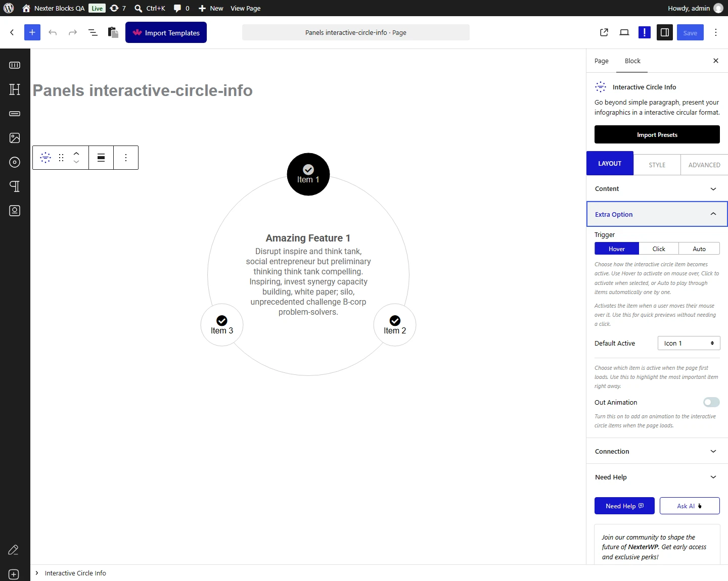Open the editor Options three-dot menu
Viewport: 728px width, 581px height.
[x=716, y=32]
